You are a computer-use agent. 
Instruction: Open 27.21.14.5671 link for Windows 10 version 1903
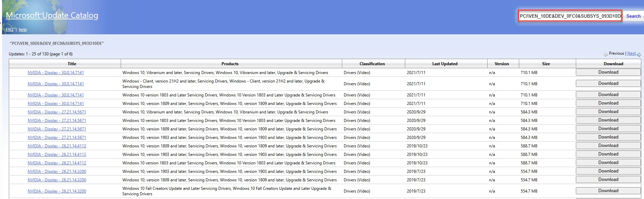click(57, 138)
